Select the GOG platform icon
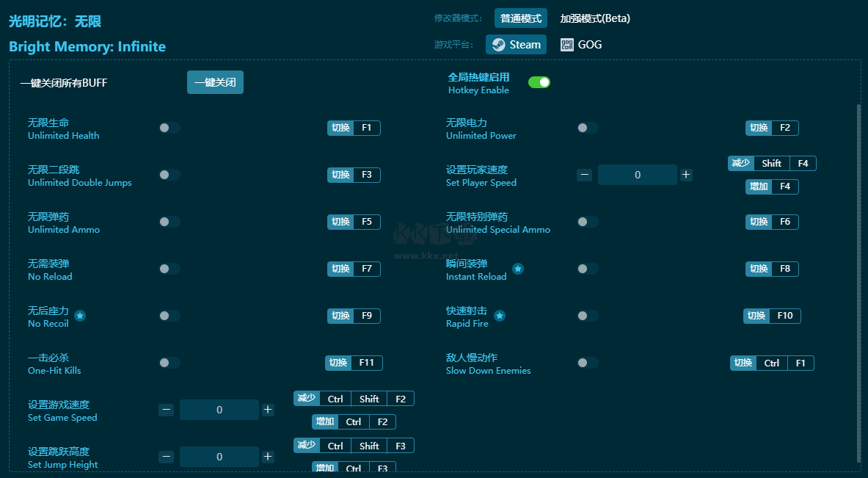 tap(567, 45)
